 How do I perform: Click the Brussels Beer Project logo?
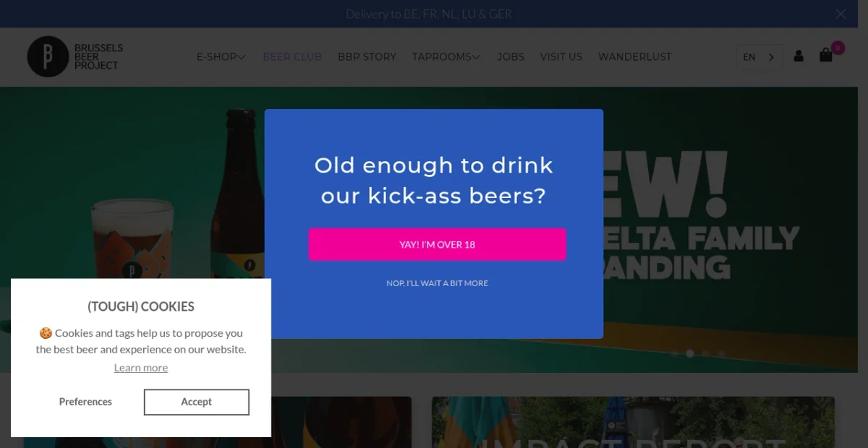(x=75, y=56)
